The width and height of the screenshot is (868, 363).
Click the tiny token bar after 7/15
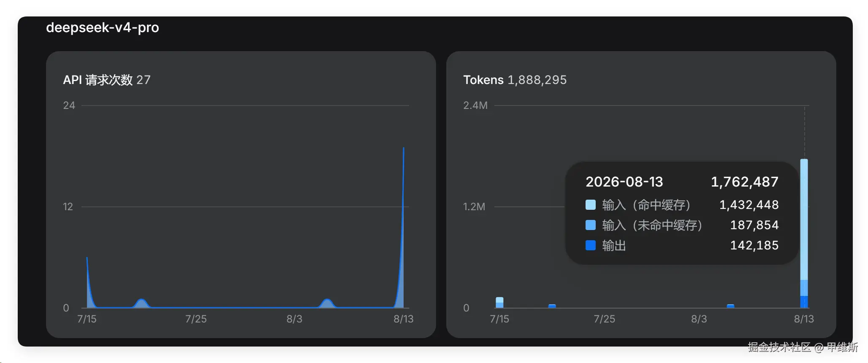click(552, 306)
